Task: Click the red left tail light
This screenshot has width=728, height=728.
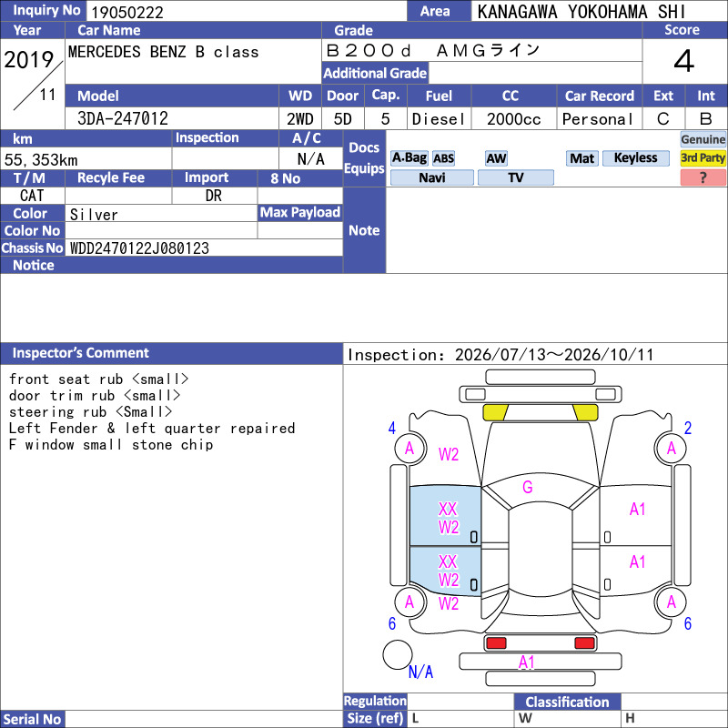Action: 496,643
